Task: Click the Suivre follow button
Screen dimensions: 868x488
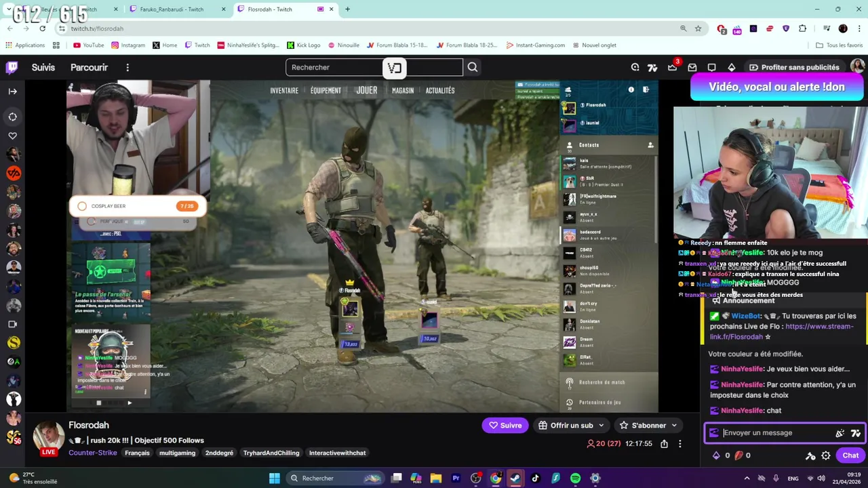Action: pos(505,425)
